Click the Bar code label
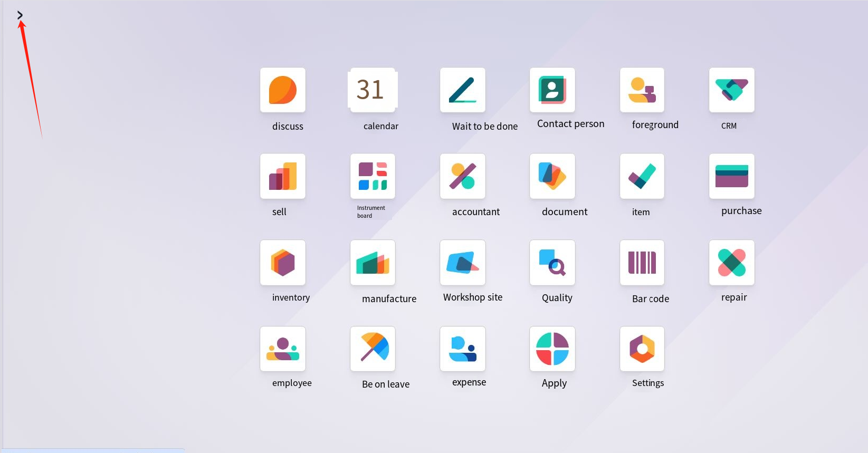Viewport: 868px width, 453px height. pos(651,298)
